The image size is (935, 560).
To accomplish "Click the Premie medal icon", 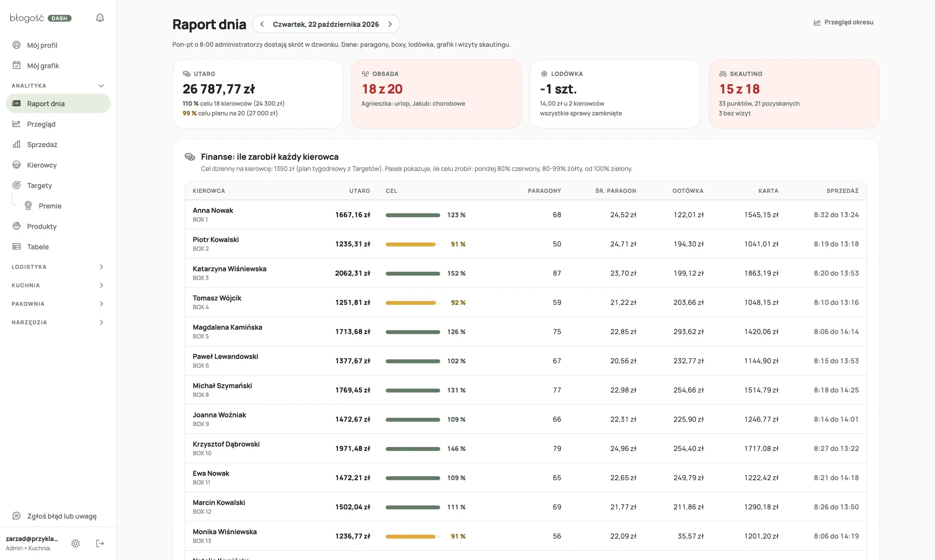I will point(28,206).
